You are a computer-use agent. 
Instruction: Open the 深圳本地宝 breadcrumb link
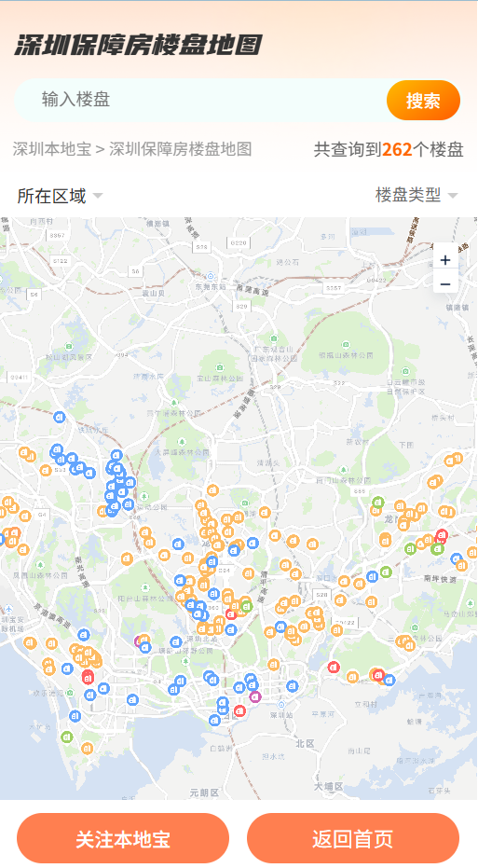(52, 149)
